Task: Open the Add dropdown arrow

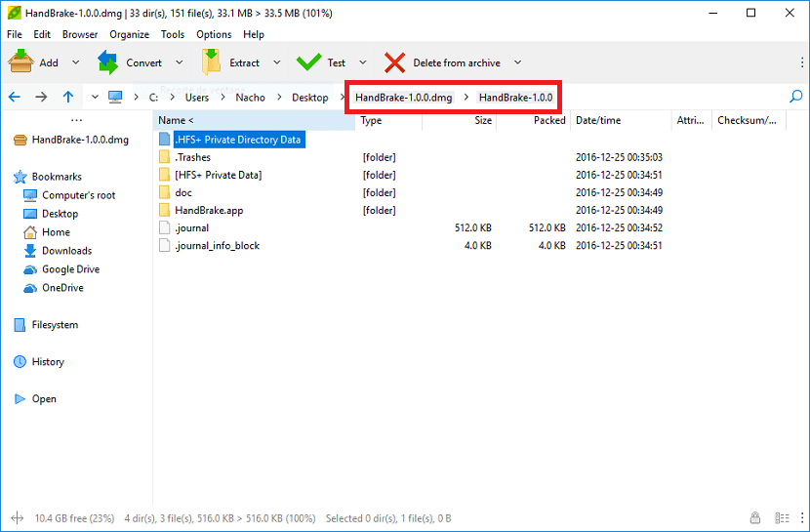Action: tap(75, 62)
